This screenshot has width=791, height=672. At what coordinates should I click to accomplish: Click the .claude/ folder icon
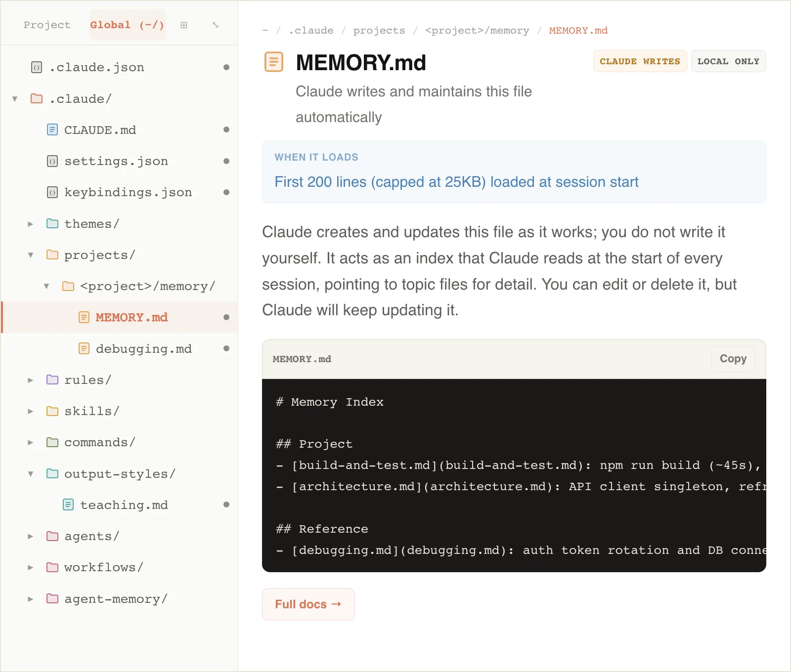(37, 98)
